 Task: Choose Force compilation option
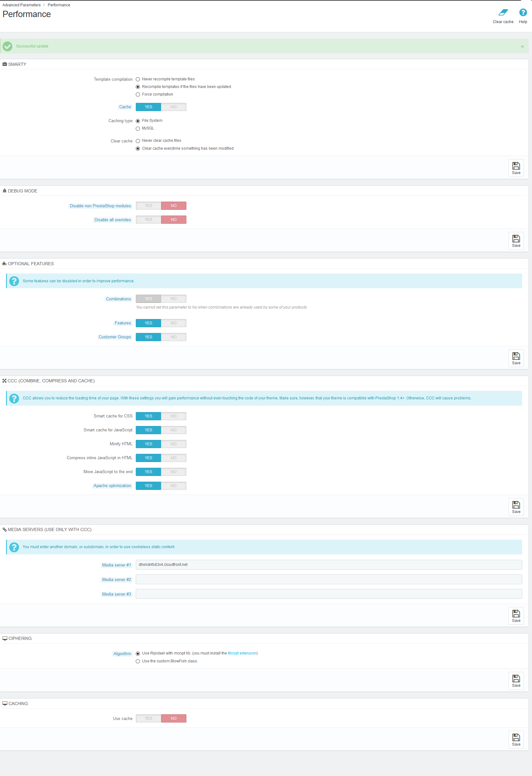[x=138, y=95]
